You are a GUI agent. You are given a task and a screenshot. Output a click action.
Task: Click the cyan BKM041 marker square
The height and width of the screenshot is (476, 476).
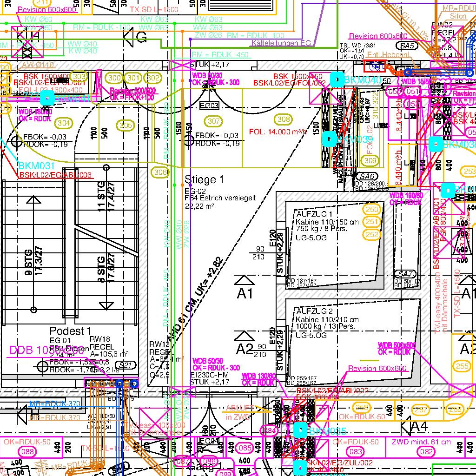pyautogui.click(x=47, y=99)
